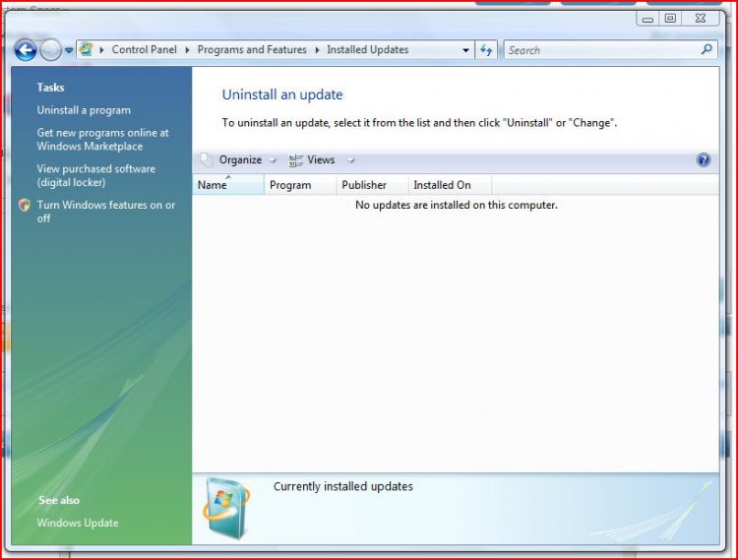Click shield icon beside Turn Windows features
The height and width of the screenshot is (560, 738).
(25, 205)
